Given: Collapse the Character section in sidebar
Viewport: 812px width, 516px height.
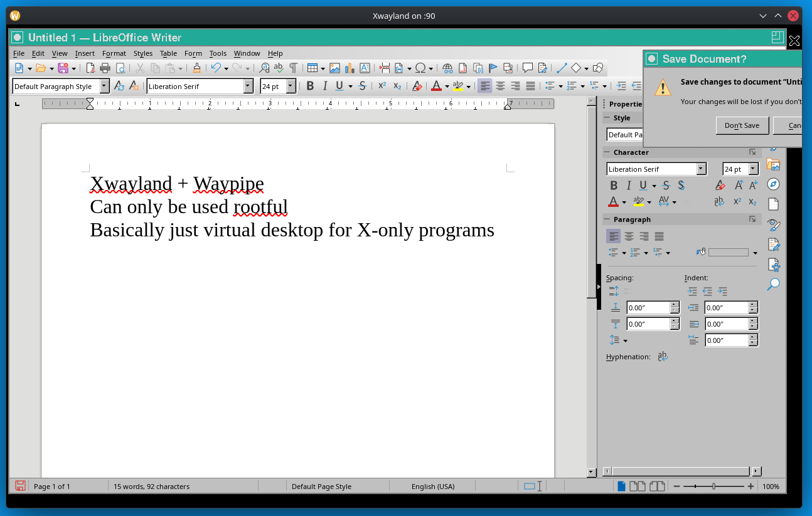Looking at the screenshot, I should 607,152.
